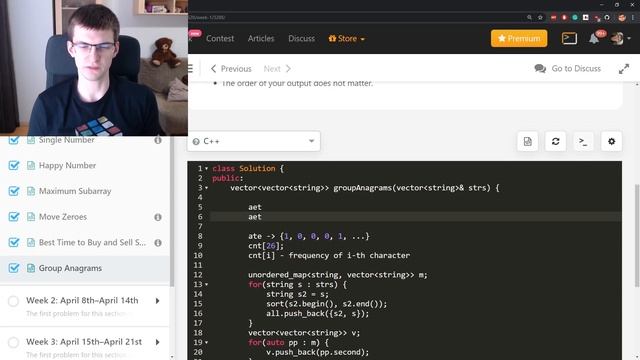Click the teal circle browser extension icon
The image size is (640, 360).
(x=575, y=18)
